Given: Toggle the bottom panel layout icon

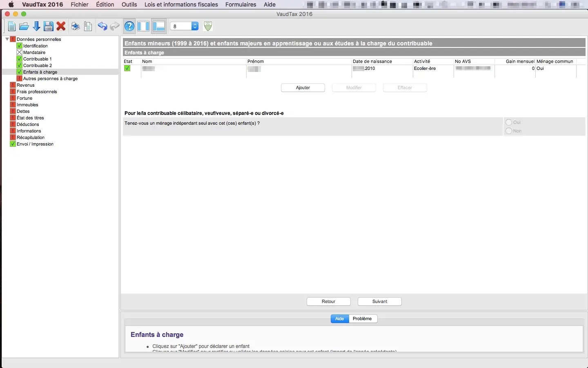Looking at the screenshot, I should 158,27.
